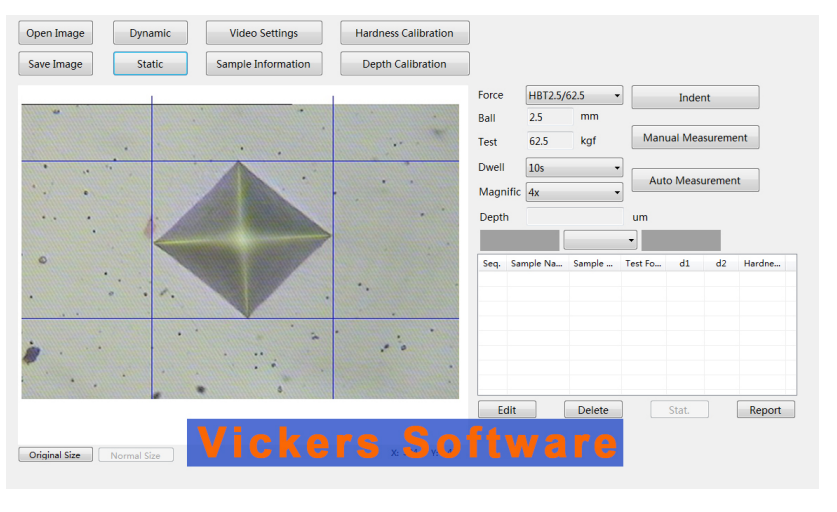Launch Depth Calibration

tap(404, 64)
